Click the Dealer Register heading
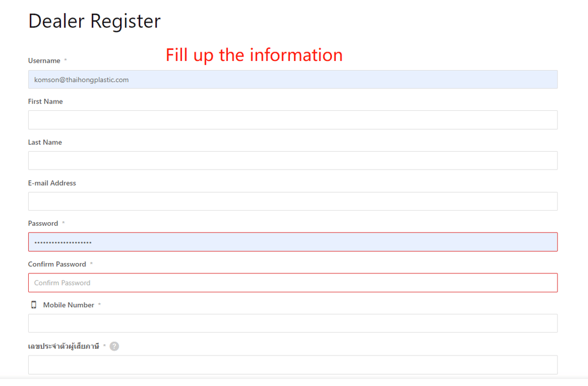 tap(95, 21)
